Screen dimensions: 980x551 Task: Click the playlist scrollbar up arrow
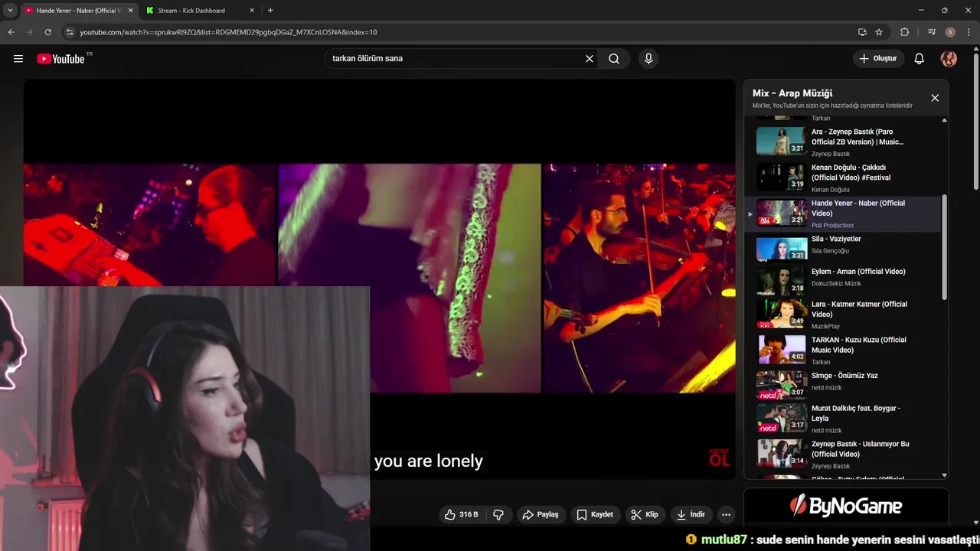944,120
